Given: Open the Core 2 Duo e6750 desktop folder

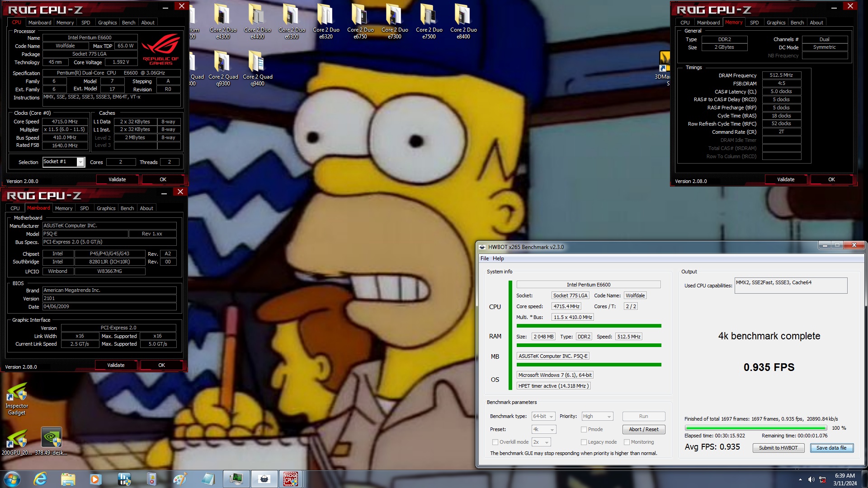Looking at the screenshot, I should [x=360, y=21].
